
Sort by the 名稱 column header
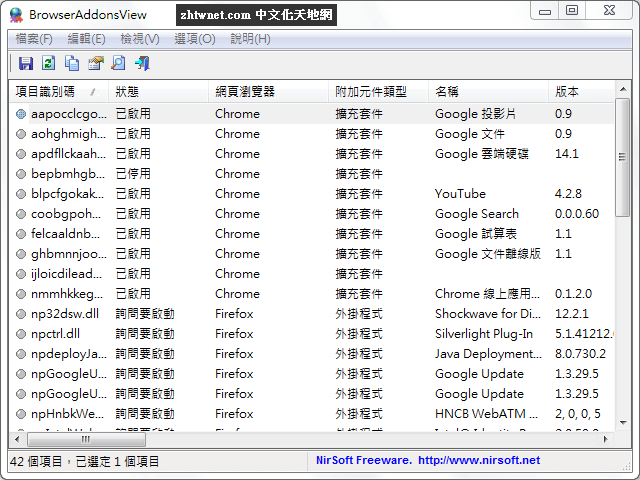pos(488,92)
